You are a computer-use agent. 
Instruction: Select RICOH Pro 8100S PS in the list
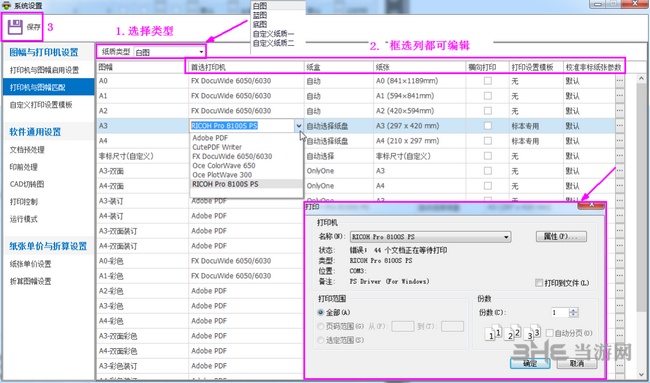[225, 184]
